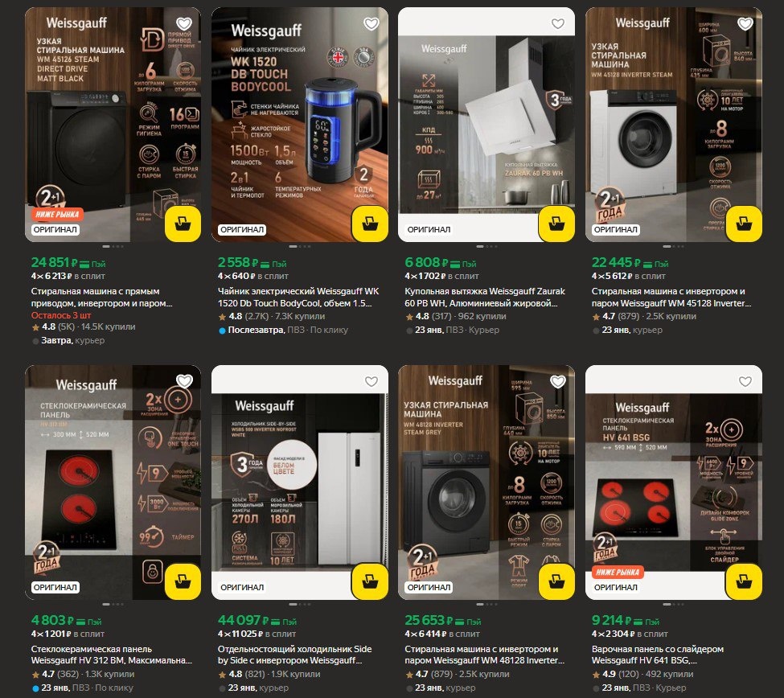Toggle favorite heart on WM 45126 washer card

coord(184,23)
